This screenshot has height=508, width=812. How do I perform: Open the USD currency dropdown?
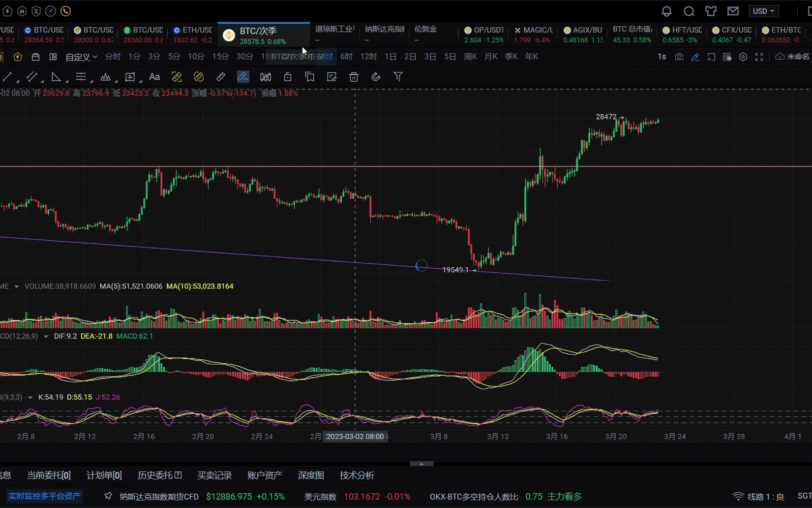tap(763, 11)
